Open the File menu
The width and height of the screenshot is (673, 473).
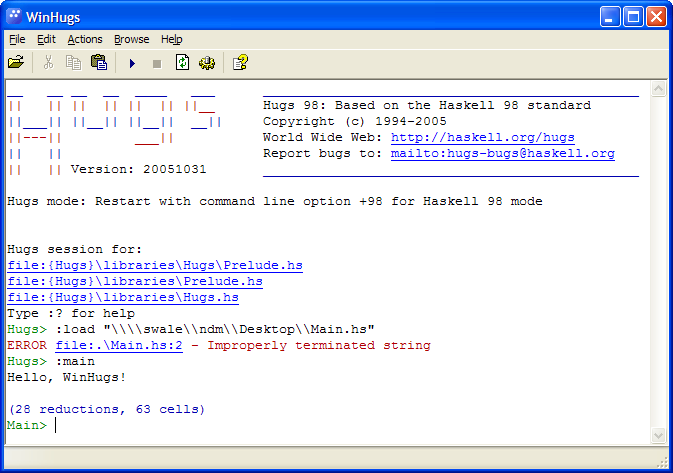coord(17,39)
